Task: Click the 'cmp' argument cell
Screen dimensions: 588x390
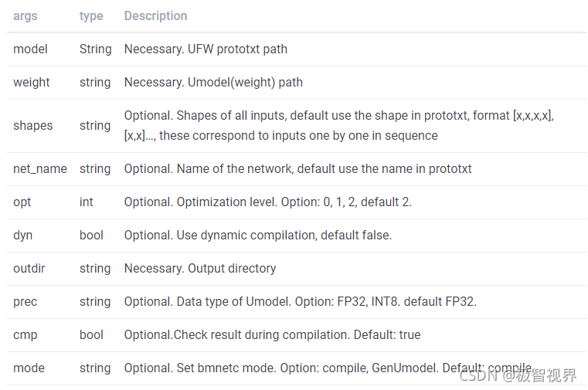Action: pos(25,334)
